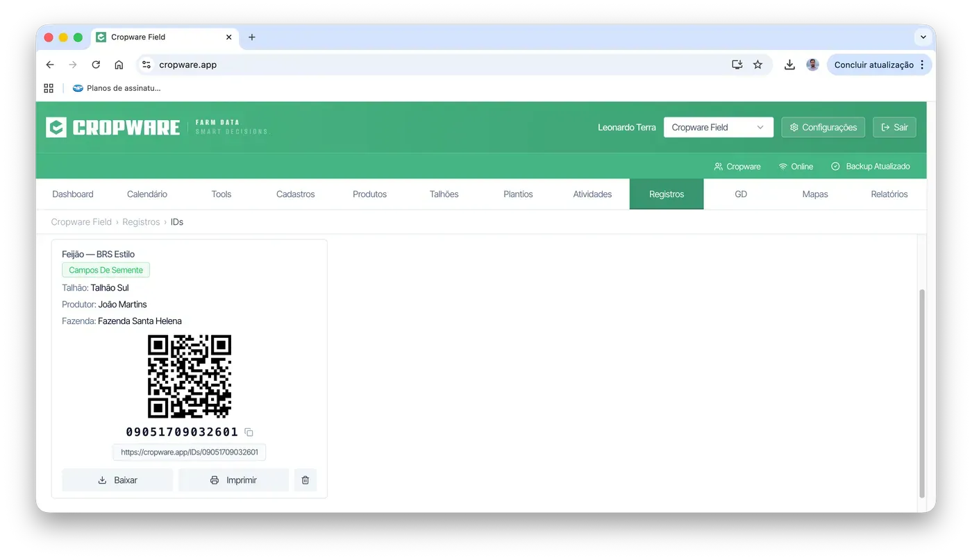Click the Fazenda Santa Helena value
Image resolution: width=972 pixels, height=560 pixels.
tap(140, 321)
